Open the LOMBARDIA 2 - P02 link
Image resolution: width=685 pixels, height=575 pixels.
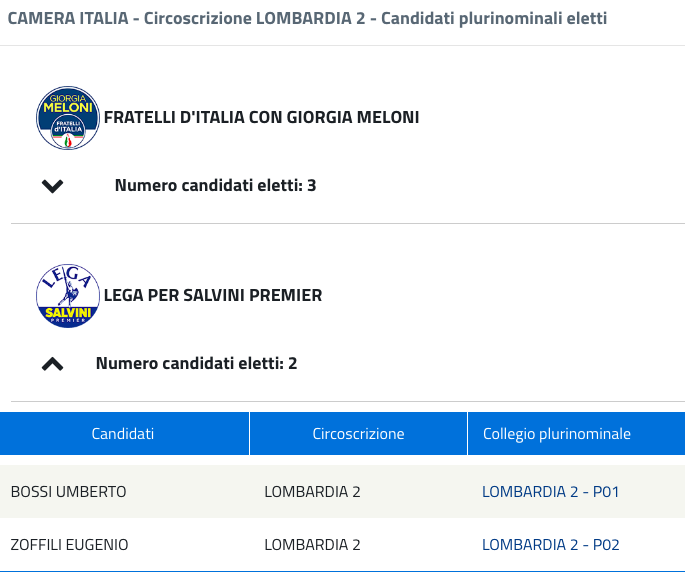[550, 545]
